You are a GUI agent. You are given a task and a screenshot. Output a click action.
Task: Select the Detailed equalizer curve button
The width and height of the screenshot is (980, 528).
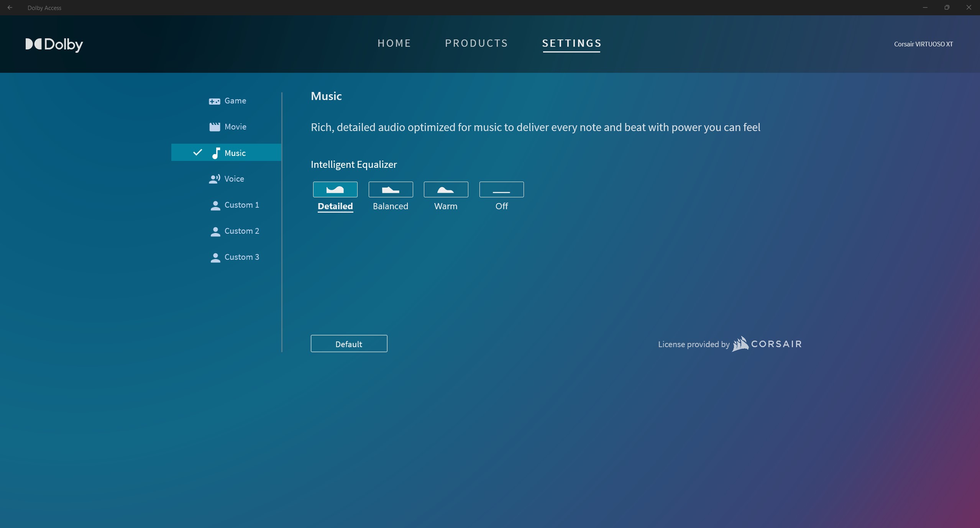tap(335, 189)
